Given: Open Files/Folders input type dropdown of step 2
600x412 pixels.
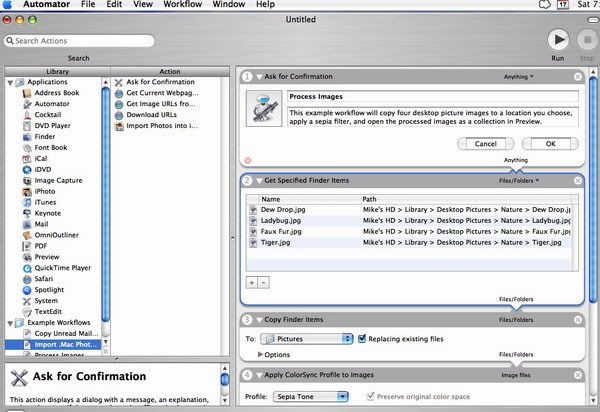Looking at the screenshot, I should (519, 181).
